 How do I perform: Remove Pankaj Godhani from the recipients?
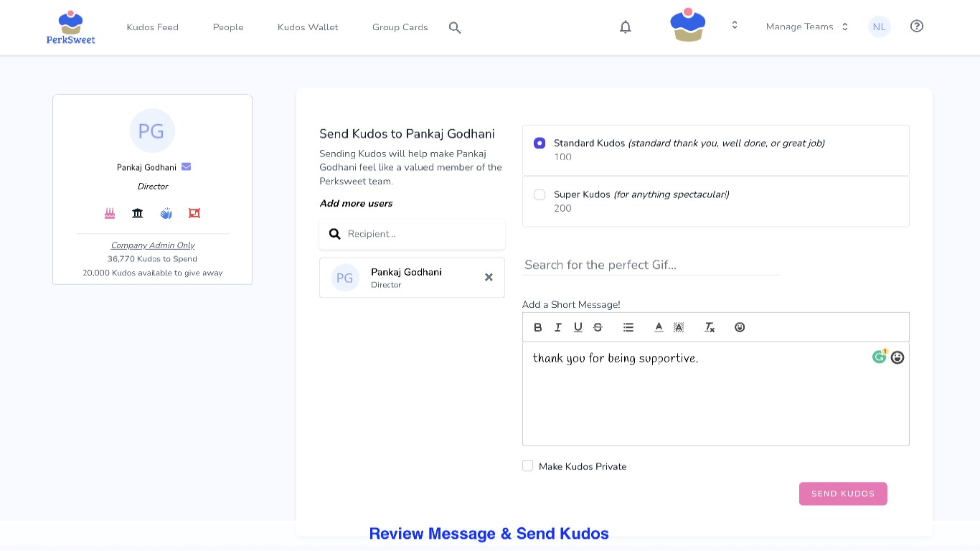489,277
